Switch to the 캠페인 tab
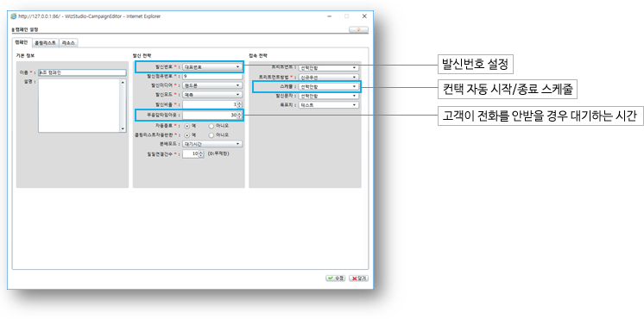Image resolution: width=644 pixels, height=319 pixels. pos(21,42)
